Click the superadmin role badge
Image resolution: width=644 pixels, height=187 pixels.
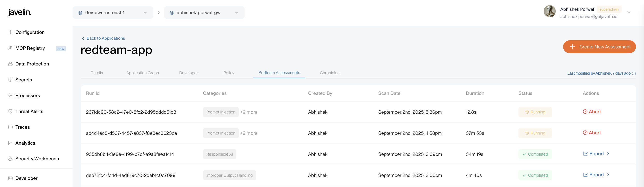609,9
